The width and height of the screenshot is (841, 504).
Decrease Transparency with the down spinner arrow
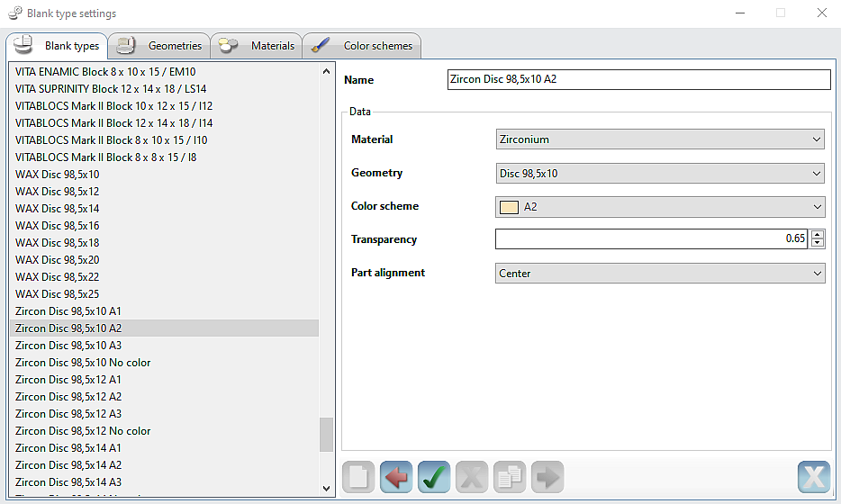(818, 243)
